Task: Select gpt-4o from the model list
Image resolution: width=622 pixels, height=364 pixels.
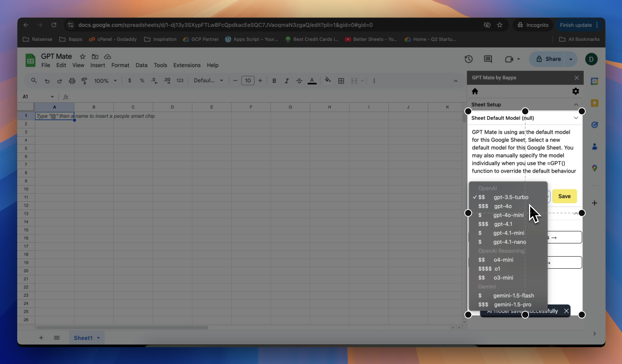Action: click(x=508, y=206)
